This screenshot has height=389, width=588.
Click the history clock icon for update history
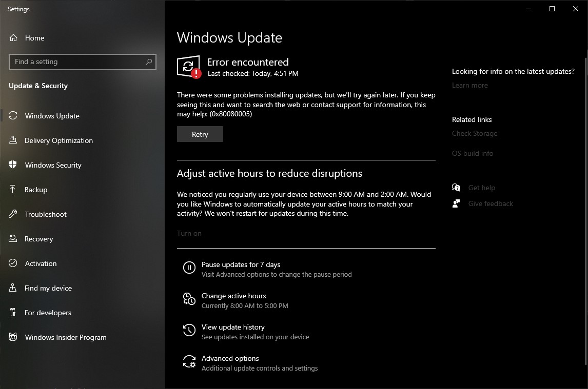[x=189, y=330]
